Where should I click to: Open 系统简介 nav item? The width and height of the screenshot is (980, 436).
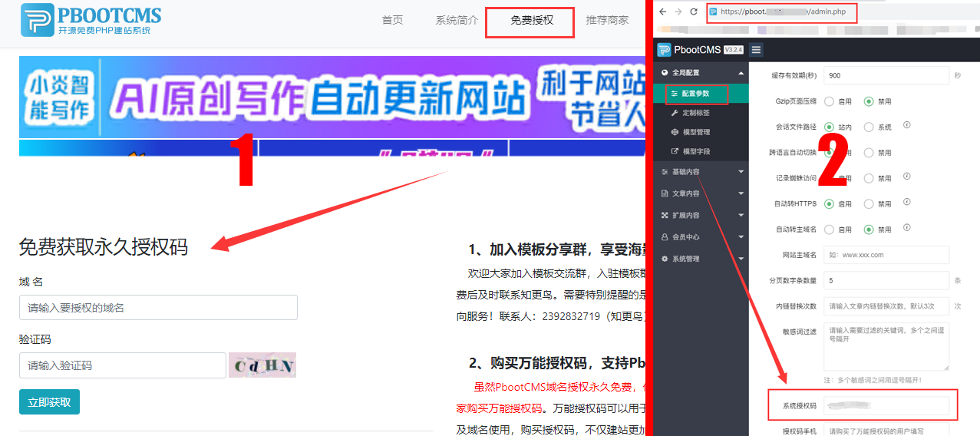(x=457, y=21)
